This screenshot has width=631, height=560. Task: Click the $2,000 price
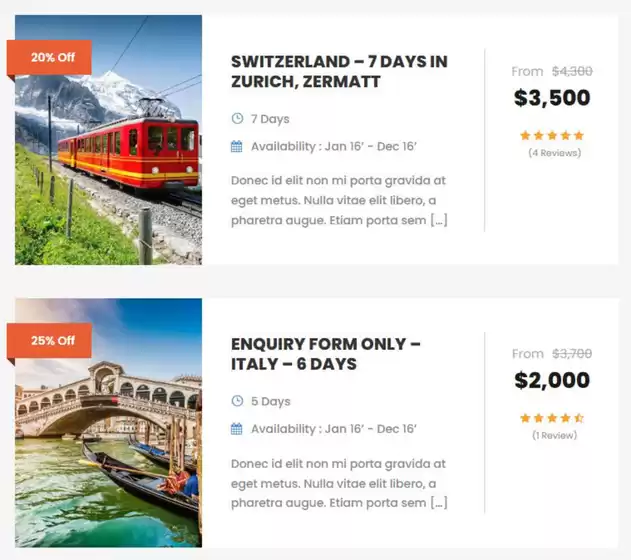[552, 381]
